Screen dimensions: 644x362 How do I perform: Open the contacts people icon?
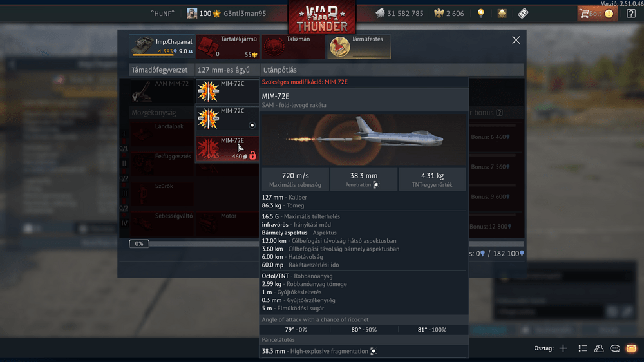click(599, 348)
